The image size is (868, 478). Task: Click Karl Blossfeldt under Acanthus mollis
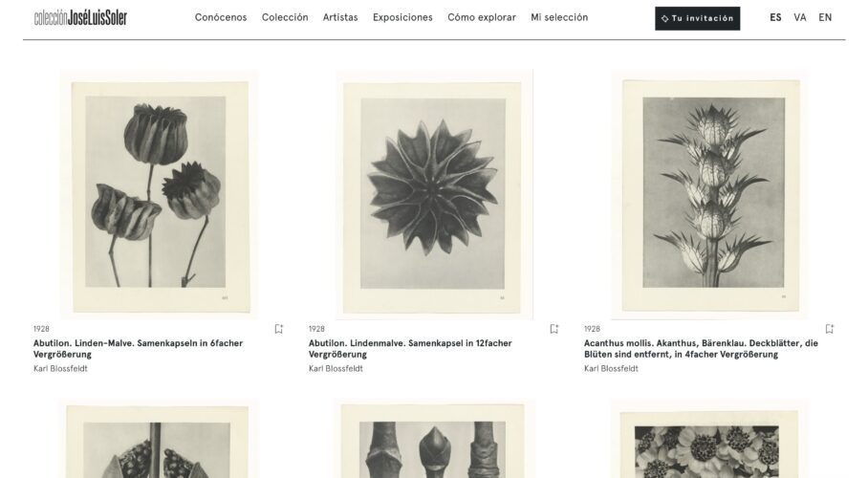(611, 369)
